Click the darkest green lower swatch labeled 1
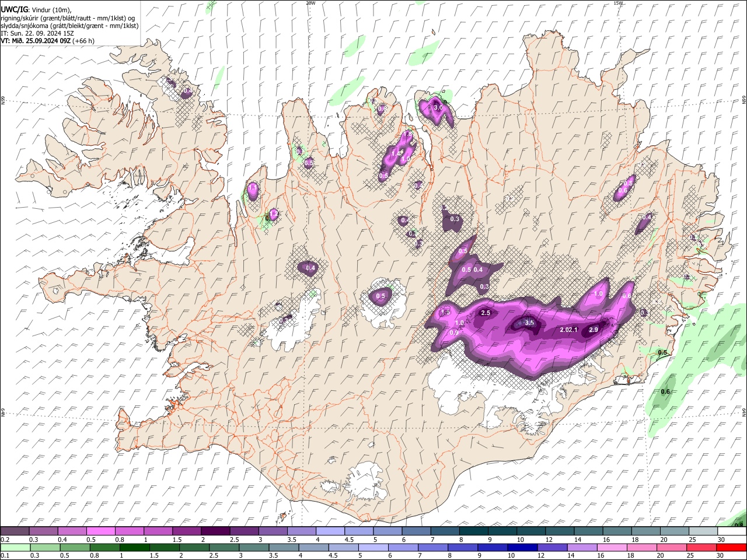747x560 pixels. tap(134, 547)
